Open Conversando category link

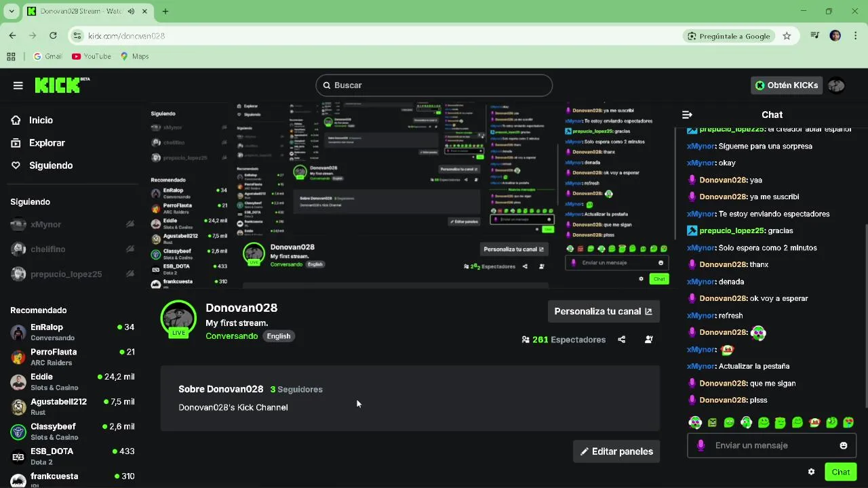coord(232,336)
